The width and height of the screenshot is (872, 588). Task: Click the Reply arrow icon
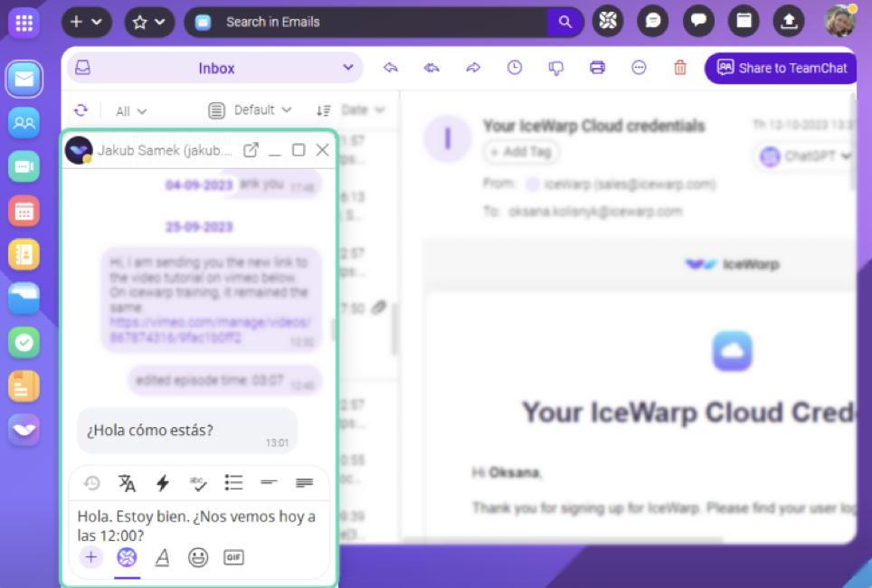tap(391, 68)
